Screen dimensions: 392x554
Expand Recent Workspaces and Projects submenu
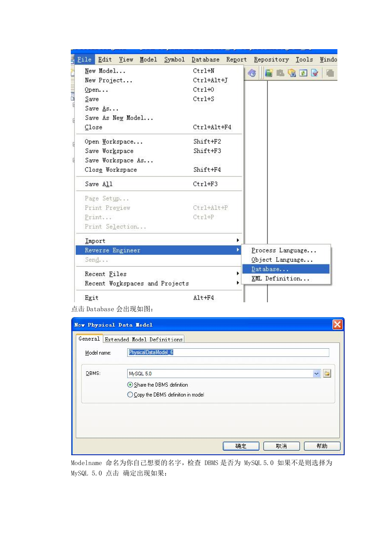click(160, 283)
